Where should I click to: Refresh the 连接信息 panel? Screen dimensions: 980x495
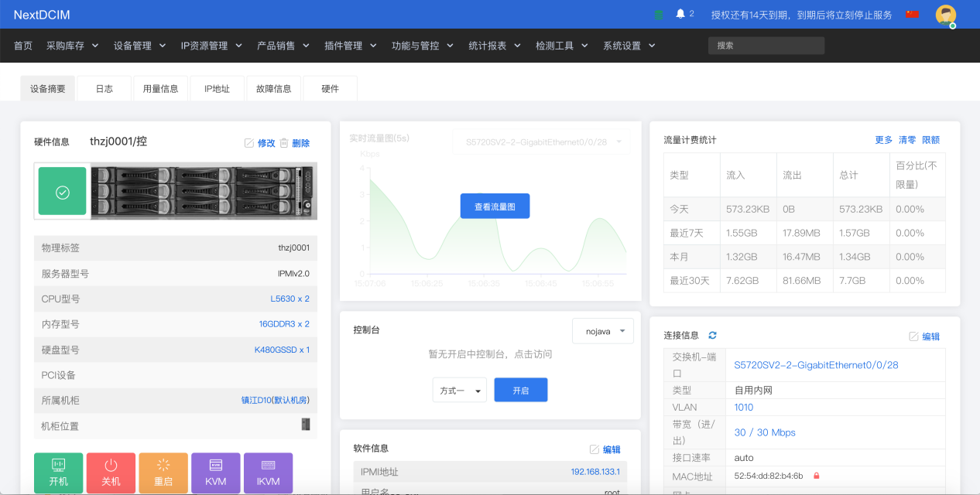click(x=712, y=335)
